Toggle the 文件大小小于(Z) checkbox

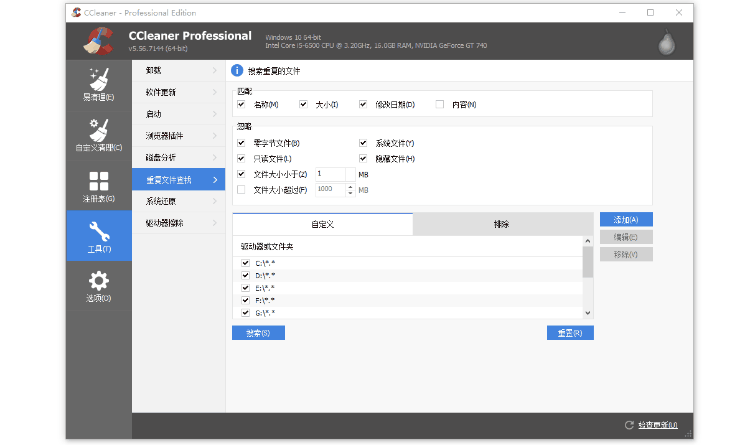click(x=241, y=174)
